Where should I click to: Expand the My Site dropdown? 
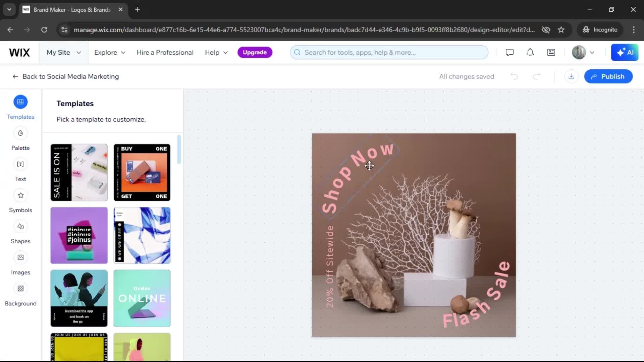coord(64,52)
